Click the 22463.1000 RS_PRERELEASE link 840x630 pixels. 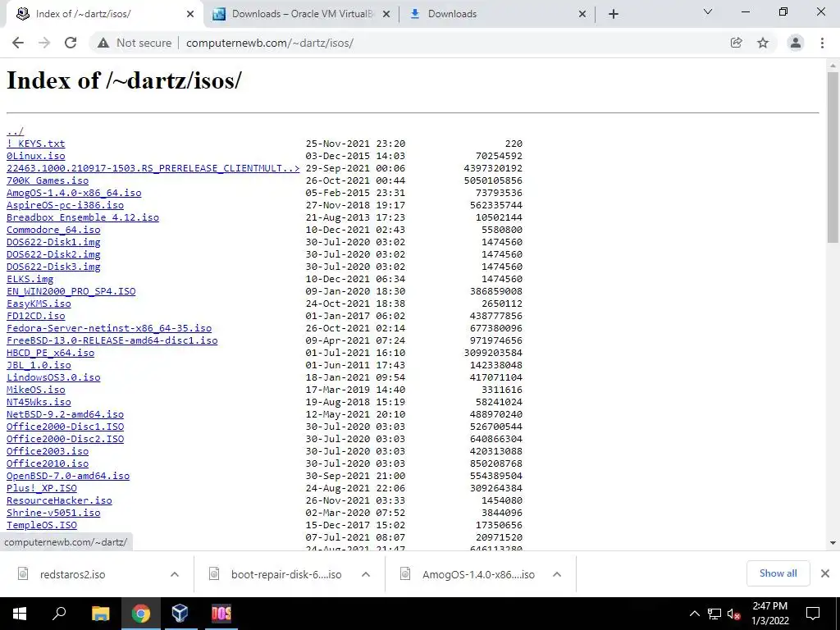[153, 168]
